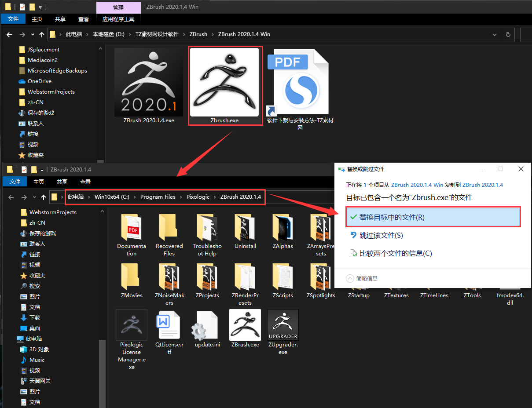Screen dimensions: 532x408
Task: Select MicrosoftEdgeBackups in navigation pane
Action: click(x=57, y=71)
